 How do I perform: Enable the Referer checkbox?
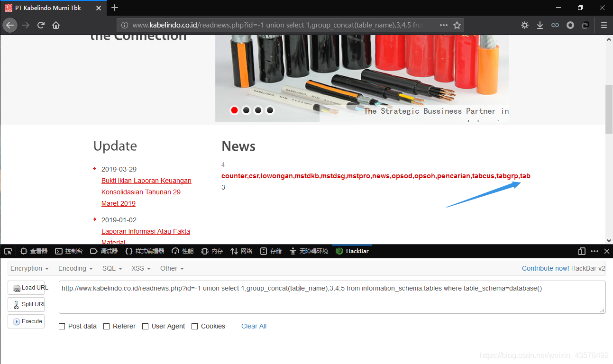(x=107, y=326)
